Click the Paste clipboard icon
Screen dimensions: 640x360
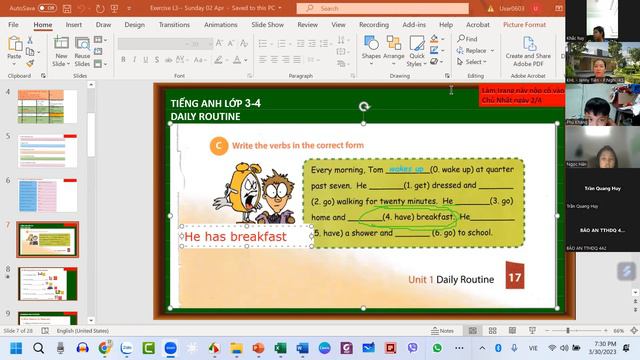[15, 44]
